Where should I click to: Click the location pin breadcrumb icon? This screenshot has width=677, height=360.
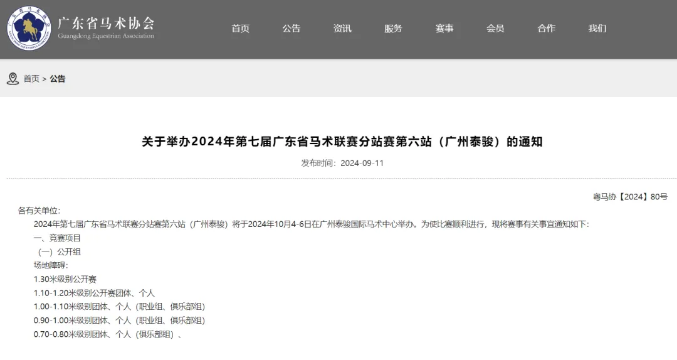coord(13,79)
